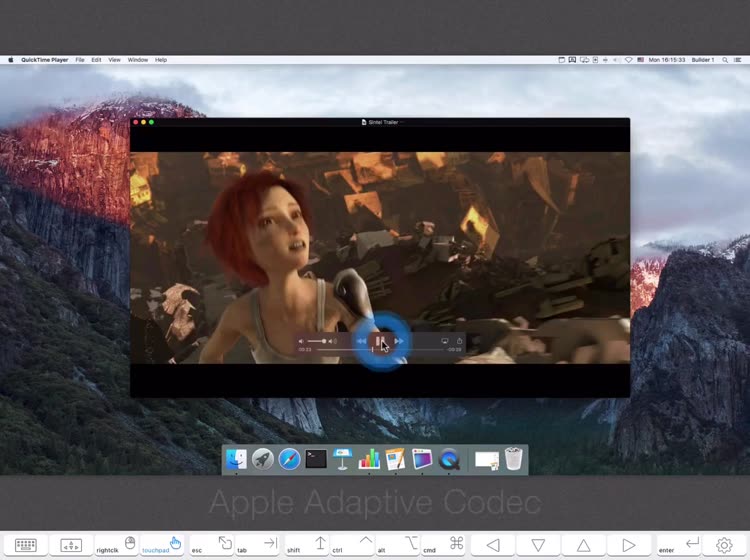Image resolution: width=750 pixels, height=560 pixels.
Task: Open AirPlay options in player controls
Action: (x=444, y=341)
